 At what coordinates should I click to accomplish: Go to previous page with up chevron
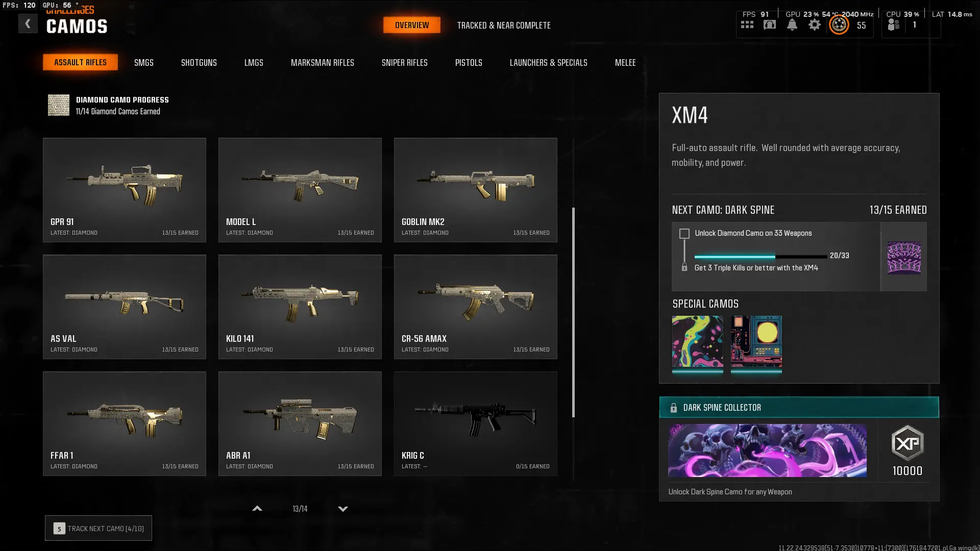pos(257,509)
